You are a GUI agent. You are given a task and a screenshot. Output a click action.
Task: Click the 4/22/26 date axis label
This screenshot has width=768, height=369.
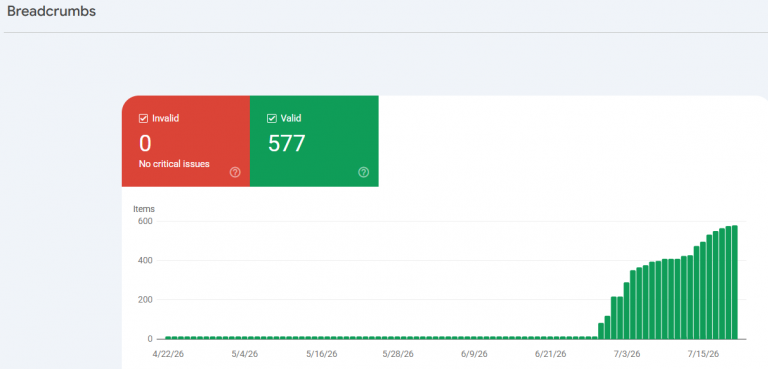pos(168,354)
